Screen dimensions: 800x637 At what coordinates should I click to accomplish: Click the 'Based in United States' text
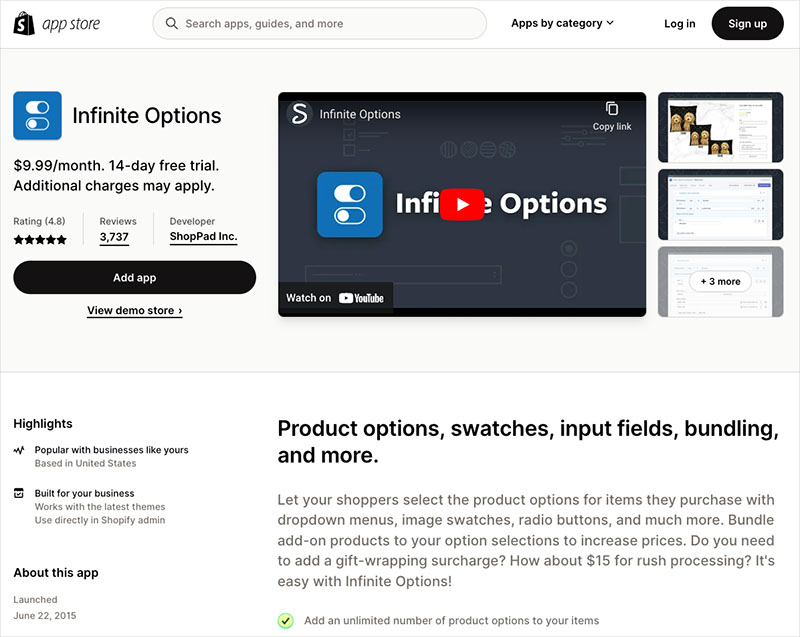pos(85,464)
